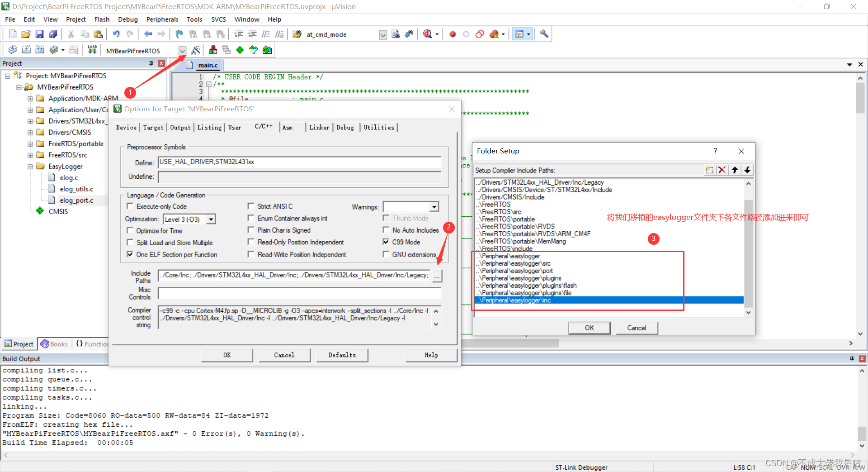868x472 pixels.
Task: Click the Select Software Packs icon
Action: point(254,50)
